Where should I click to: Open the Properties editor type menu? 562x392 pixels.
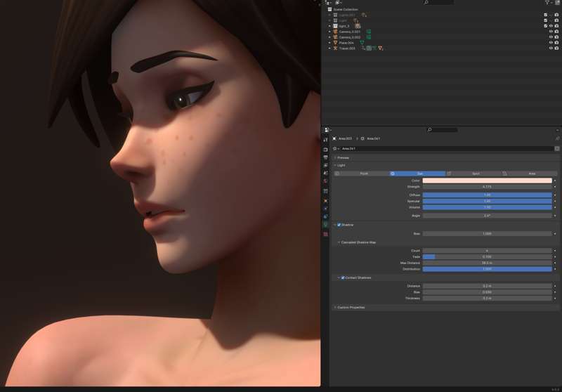[327, 130]
